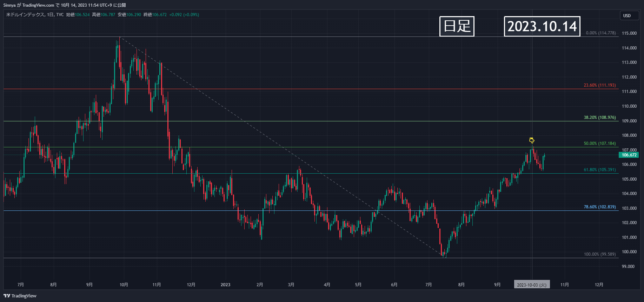Screen dimensions: 644x302
Task: Click the 10月 label on the time axis
Action: tap(124, 285)
